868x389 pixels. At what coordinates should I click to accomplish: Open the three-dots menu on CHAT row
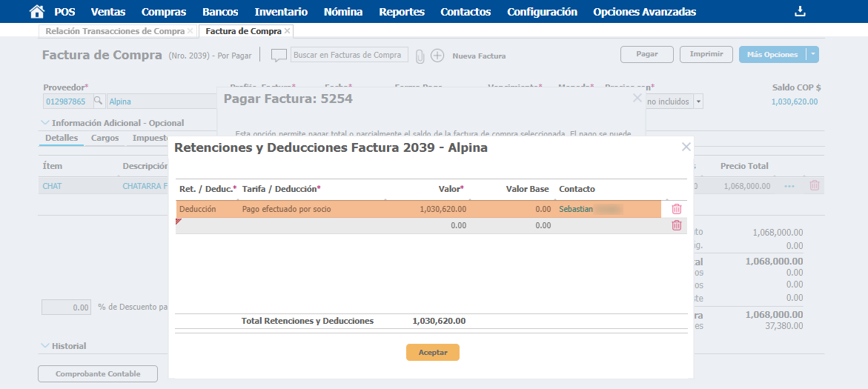click(789, 187)
